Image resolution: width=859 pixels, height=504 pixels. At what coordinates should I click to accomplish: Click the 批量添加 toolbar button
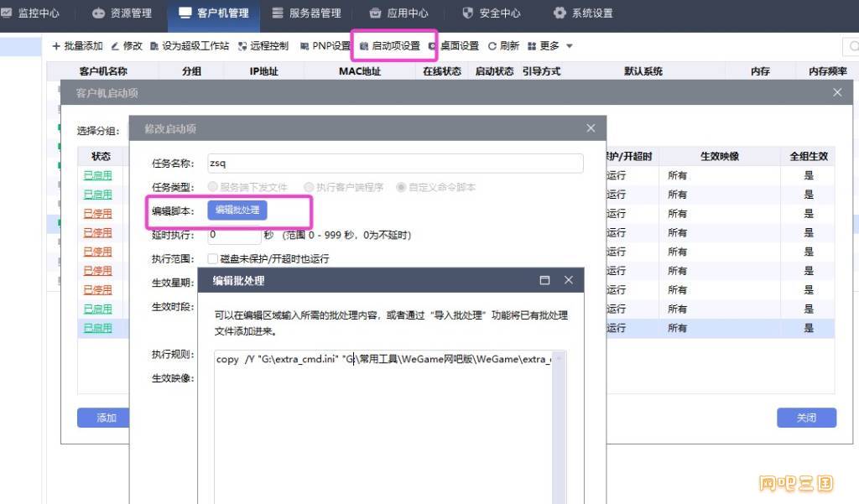coord(77,46)
